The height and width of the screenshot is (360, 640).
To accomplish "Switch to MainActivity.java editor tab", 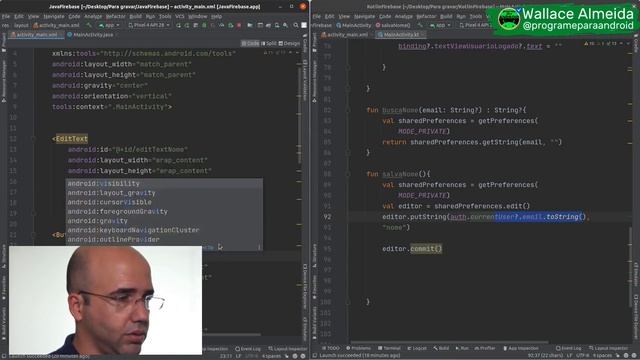I will (x=90, y=35).
